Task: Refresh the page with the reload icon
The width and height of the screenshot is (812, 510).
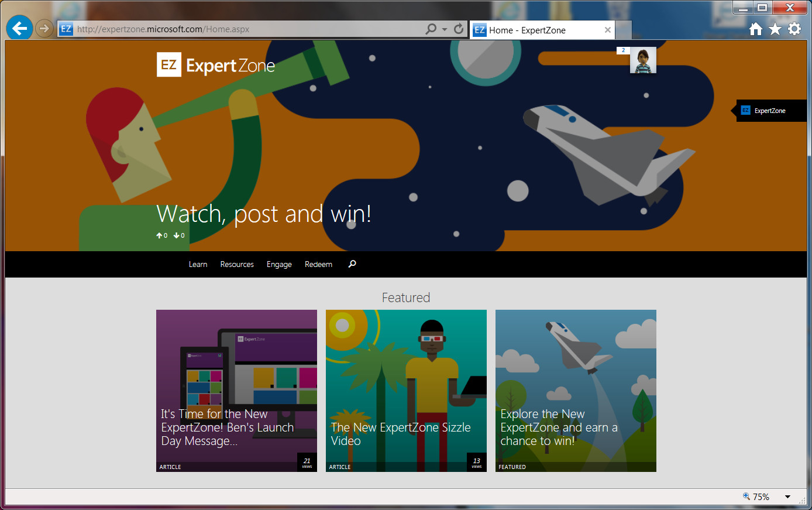Action: [459, 28]
